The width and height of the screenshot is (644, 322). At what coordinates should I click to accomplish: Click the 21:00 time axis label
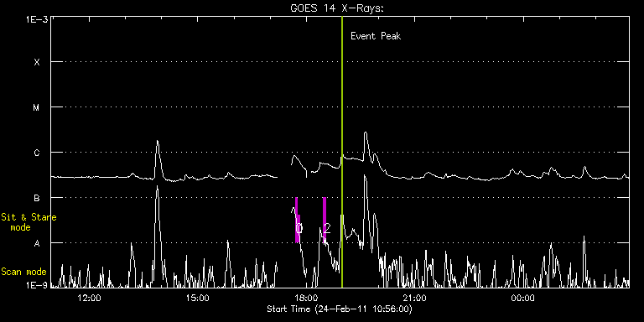(x=414, y=298)
